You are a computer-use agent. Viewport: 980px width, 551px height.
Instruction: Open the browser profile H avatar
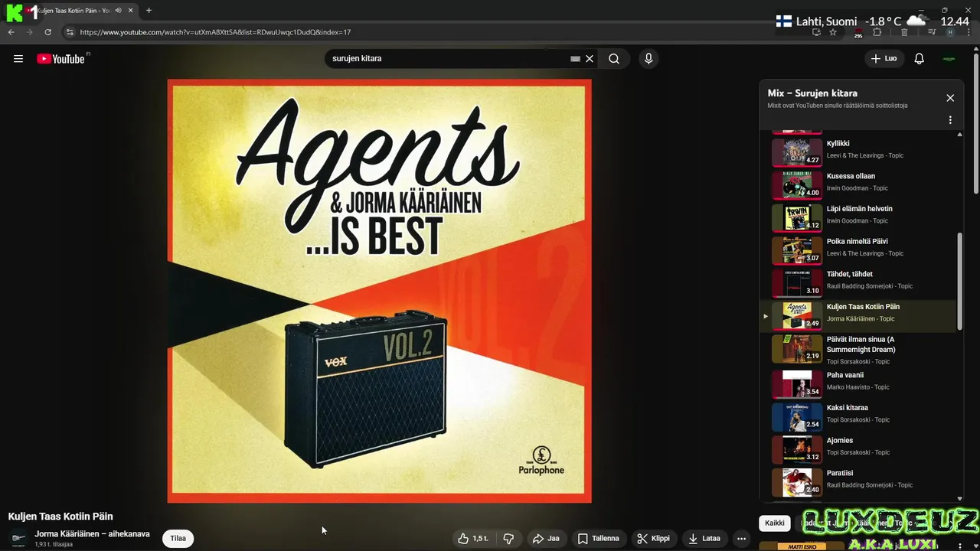(950, 32)
